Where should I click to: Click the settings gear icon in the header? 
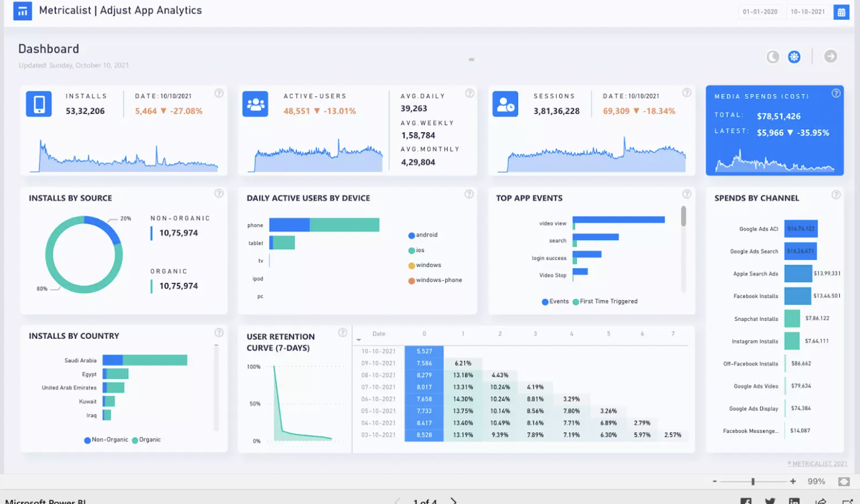(794, 57)
